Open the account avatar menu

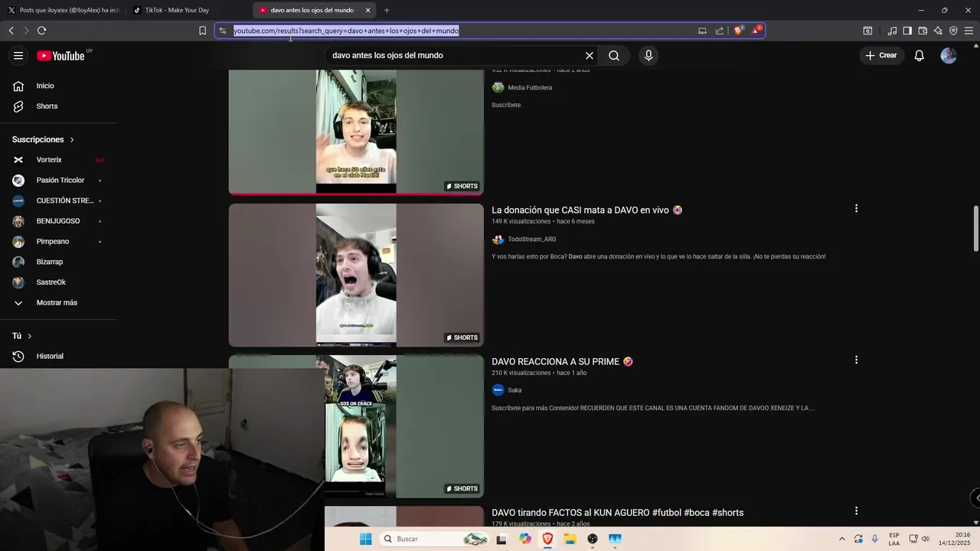pyautogui.click(x=949, y=55)
